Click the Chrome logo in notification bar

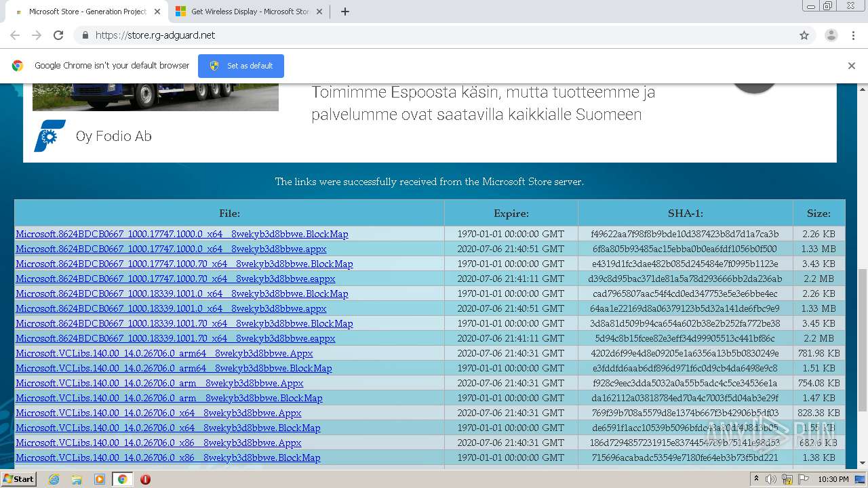click(x=18, y=66)
